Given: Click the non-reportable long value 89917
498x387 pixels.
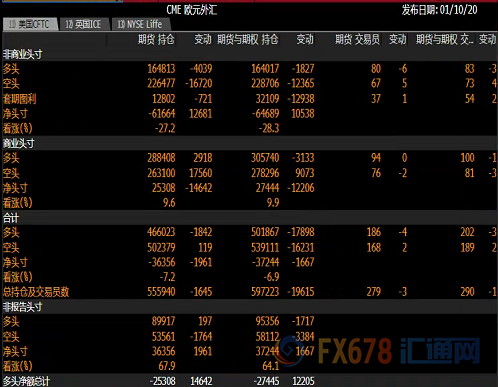Looking at the screenshot, I should (x=163, y=321).
